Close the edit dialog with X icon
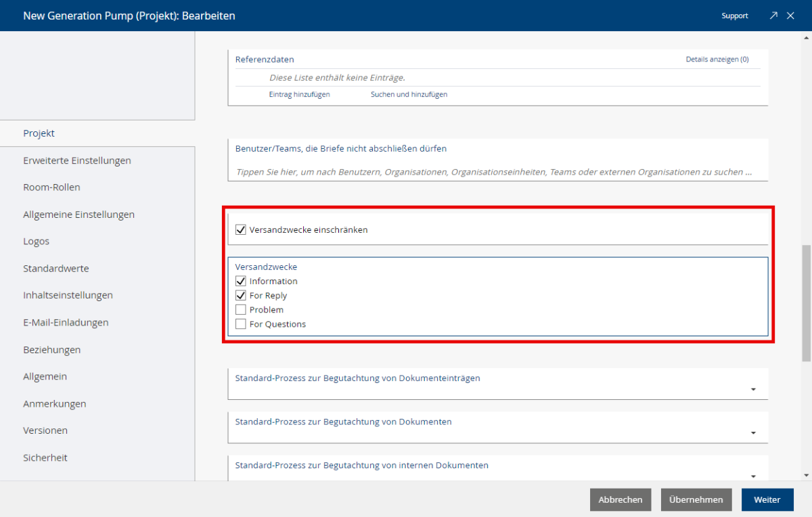This screenshot has height=517, width=812. click(x=790, y=16)
